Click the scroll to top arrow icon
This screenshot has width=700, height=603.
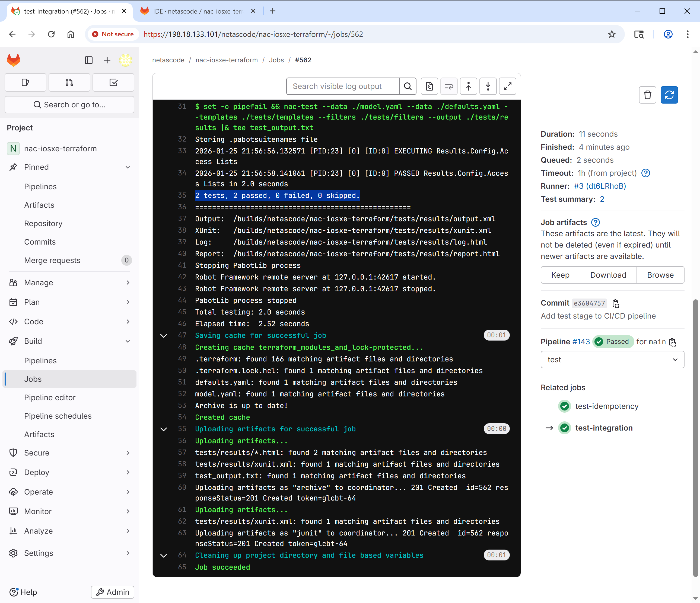pyautogui.click(x=468, y=86)
